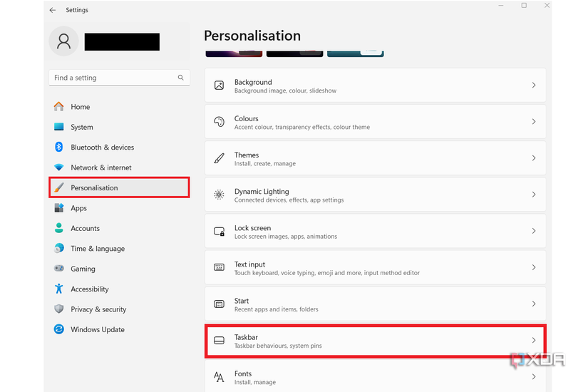Click the user profile avatar icon

(x=63, y=41)
